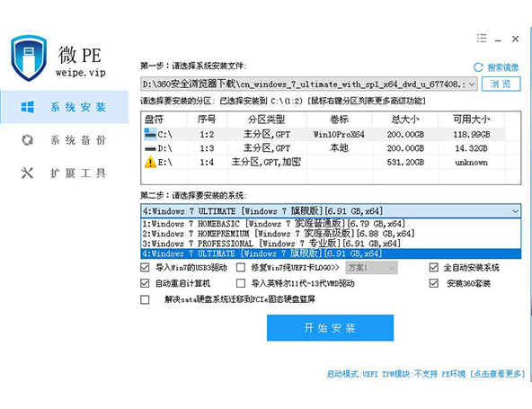Click the 分区类型 column header
Viewport: 532px width, 409px height.
pos(266,120)
